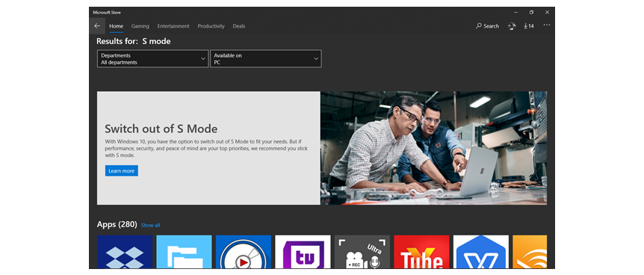The width and height of the screenshot is (644, 275).
Task: Switch to the Productivity tab
Action: (211, 26)
